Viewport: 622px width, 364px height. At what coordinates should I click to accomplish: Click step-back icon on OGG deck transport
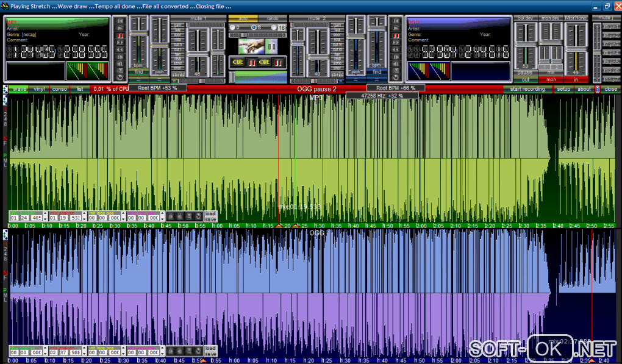point(396,63)
